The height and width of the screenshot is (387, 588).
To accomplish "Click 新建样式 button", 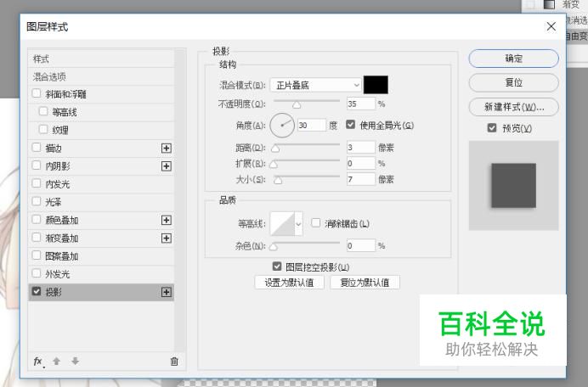I will pos(514,107).
